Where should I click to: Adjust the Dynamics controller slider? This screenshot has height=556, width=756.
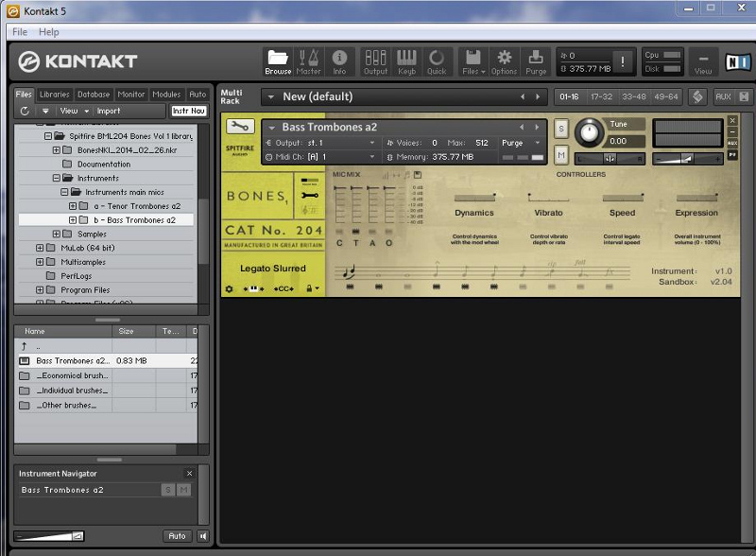coord(475,198)
